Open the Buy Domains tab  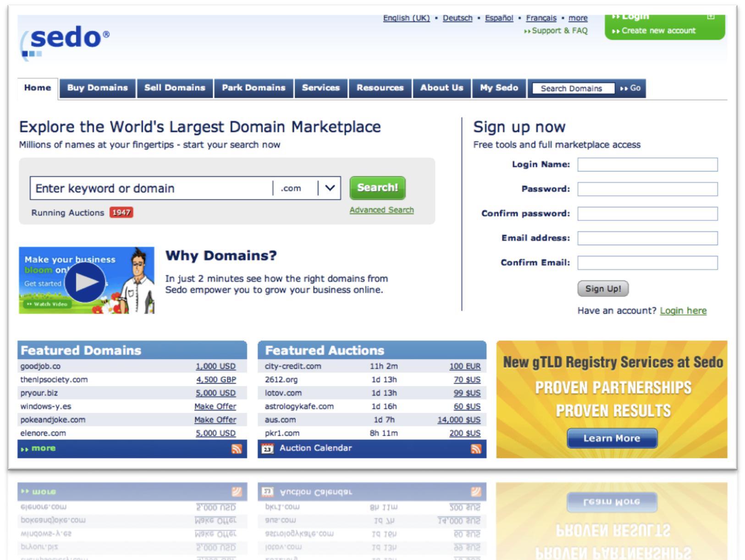point(98,88)
